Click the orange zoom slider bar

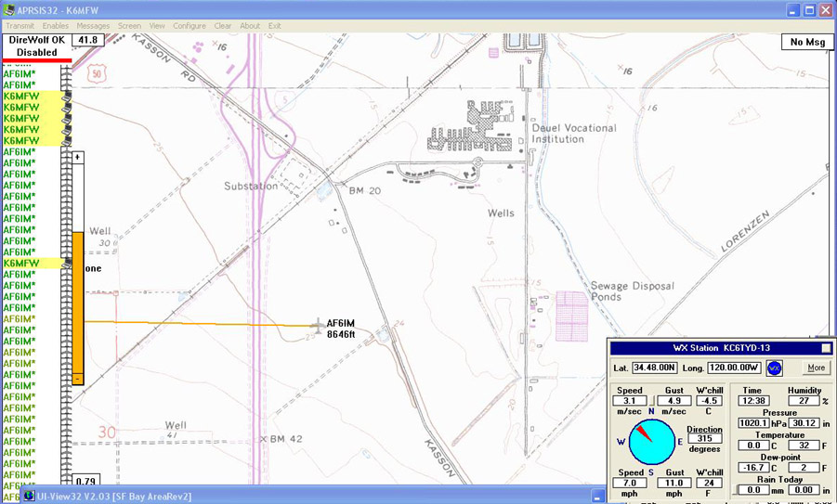(78, 306)
